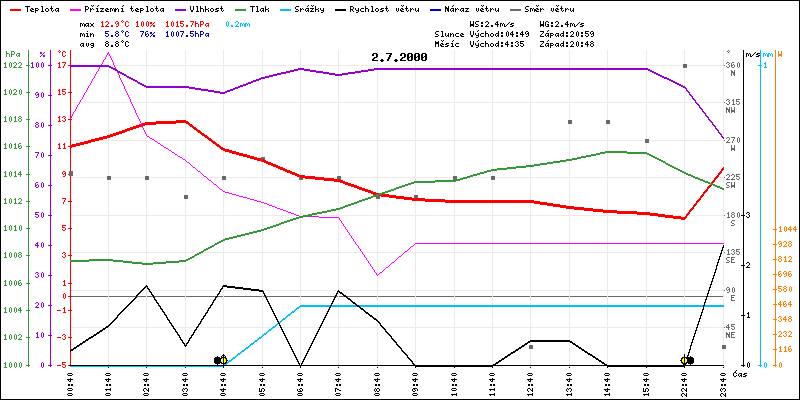This screenshot has width=800, height=400.
Task: Click the chart date title 2.7.2000
Action: click(399, 58)
